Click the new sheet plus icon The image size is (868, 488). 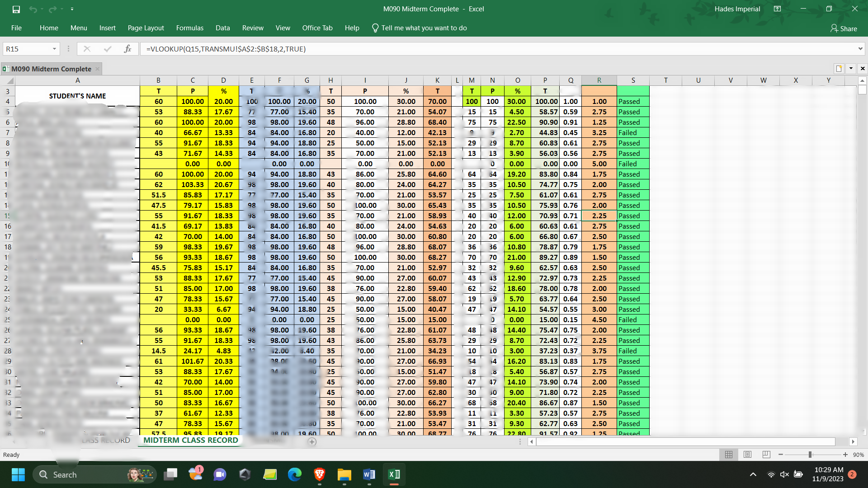pos(312,442)
